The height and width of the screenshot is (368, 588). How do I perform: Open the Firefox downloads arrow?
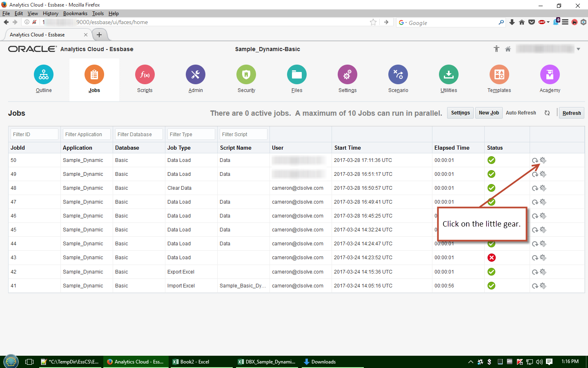[x=512, y=22]
